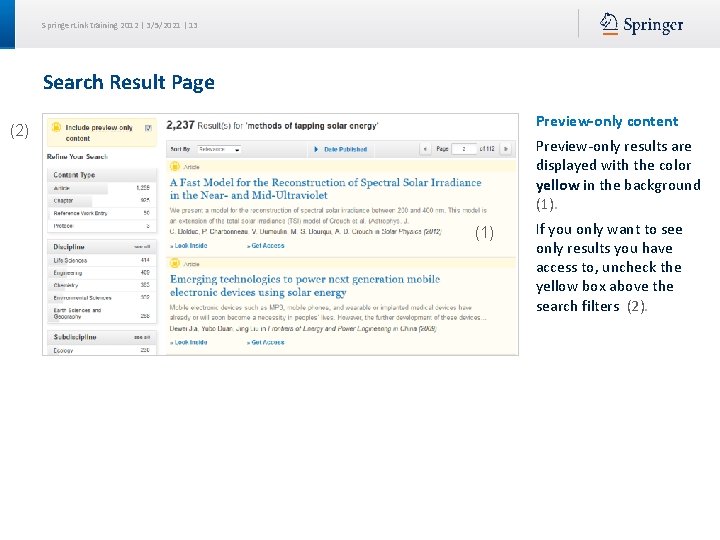Screen dimensions: 720x540
Task: Click the Content Type filter header
Action: coord(102,175)
